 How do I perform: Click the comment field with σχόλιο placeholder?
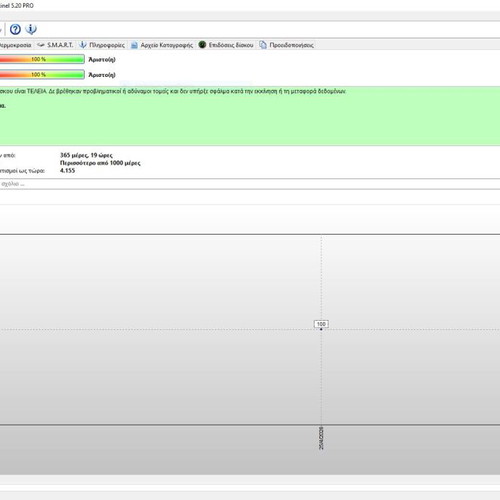click(250, 184)
